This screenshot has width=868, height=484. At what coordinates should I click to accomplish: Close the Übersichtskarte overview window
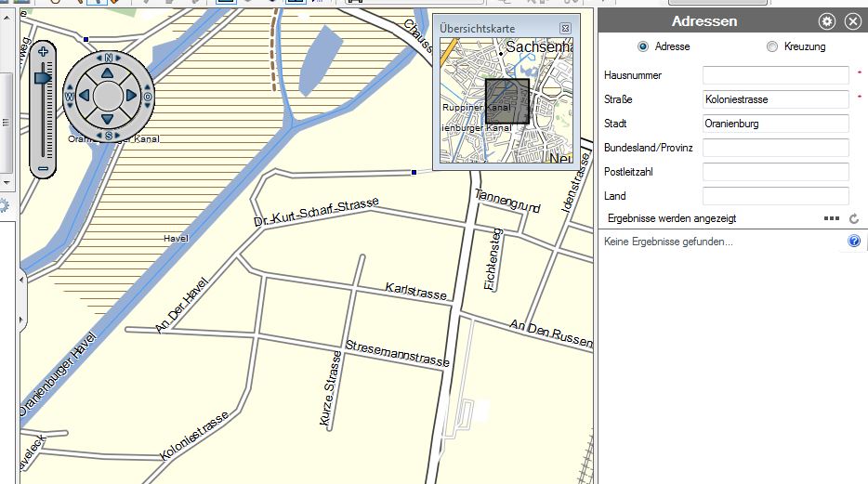[565, 29]
